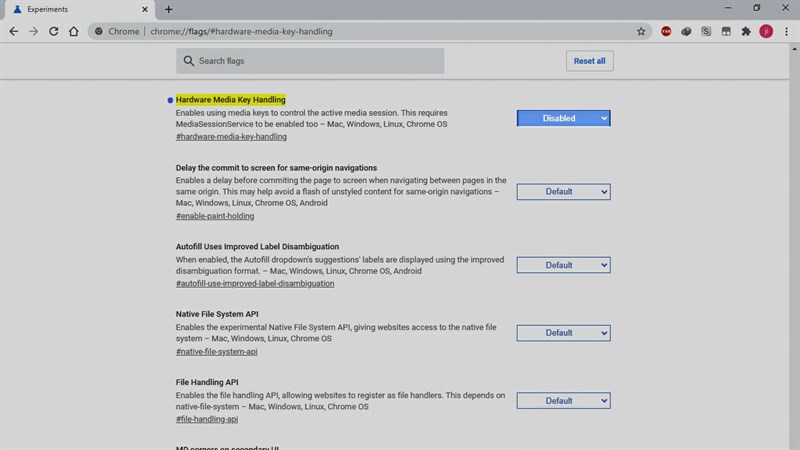
Task: Click the blue modified-flag dot indicator
Action: (x=170, y=100)
